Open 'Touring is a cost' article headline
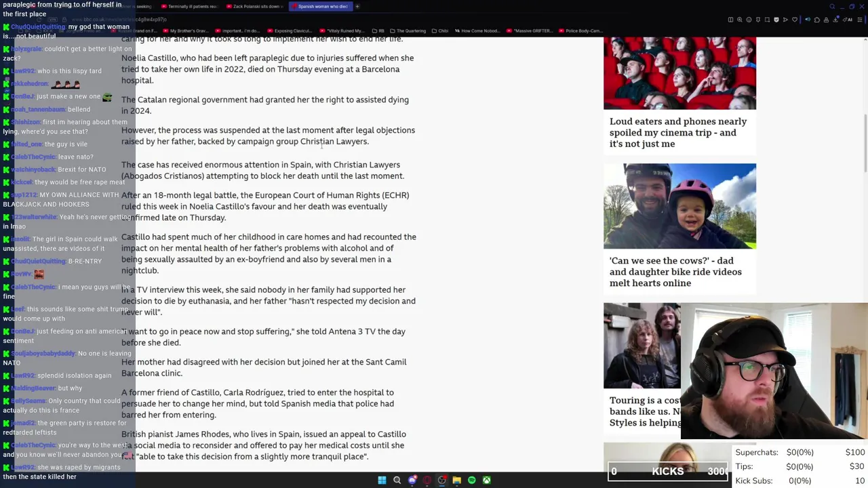The width and height of the screenshot is (868, 488). click(645, 411)
